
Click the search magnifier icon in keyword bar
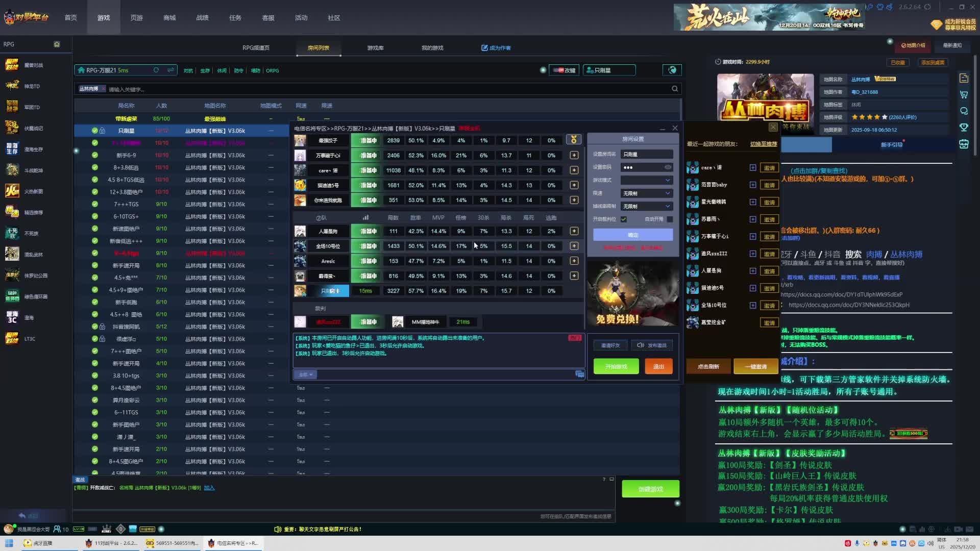(x=675, y=89)
